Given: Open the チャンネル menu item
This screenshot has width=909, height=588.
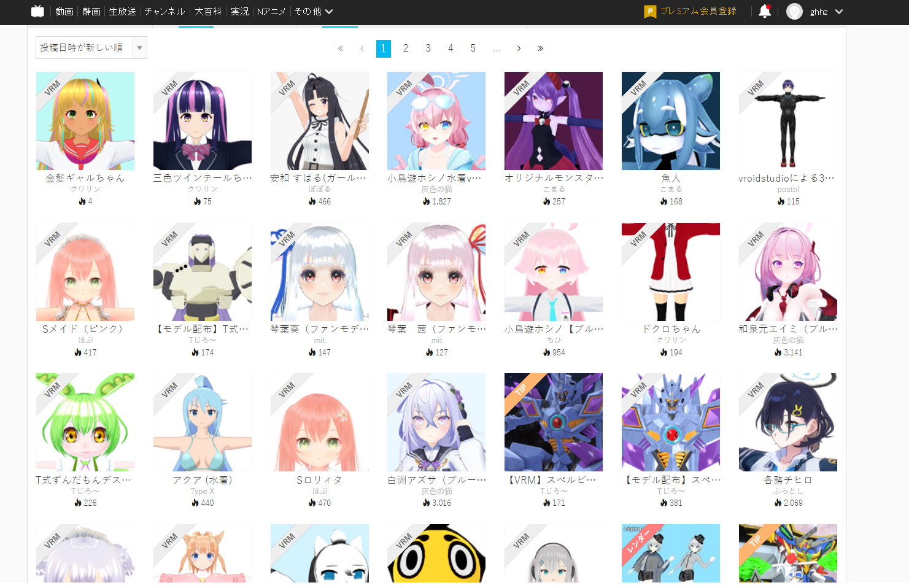Looking at the screenshot, I should [164, 12].
